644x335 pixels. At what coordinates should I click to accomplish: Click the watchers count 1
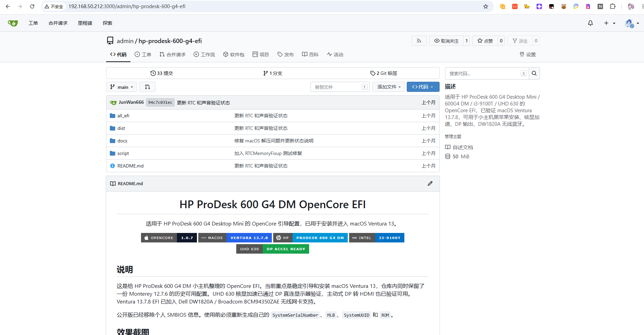tap(466, 41)
